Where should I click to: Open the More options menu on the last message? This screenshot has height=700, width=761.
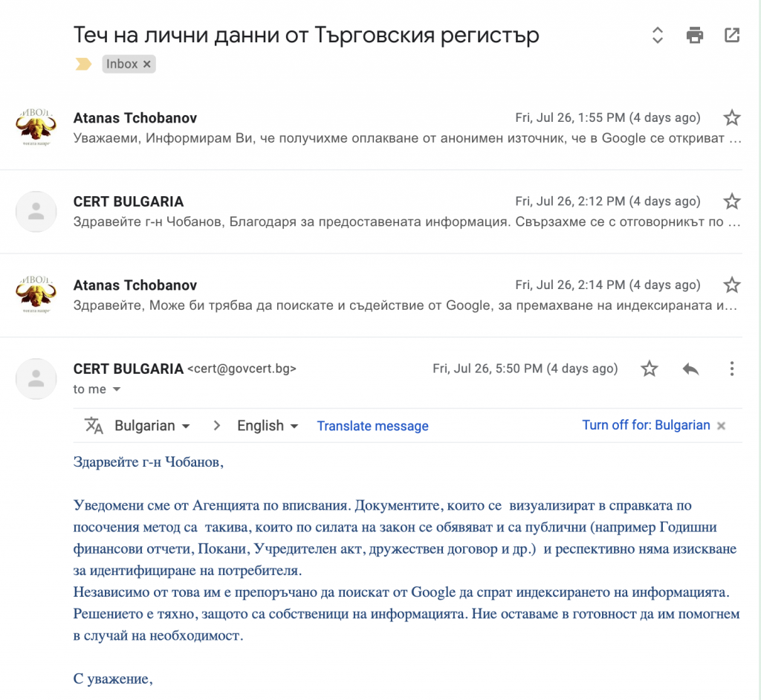pos(732,369)
